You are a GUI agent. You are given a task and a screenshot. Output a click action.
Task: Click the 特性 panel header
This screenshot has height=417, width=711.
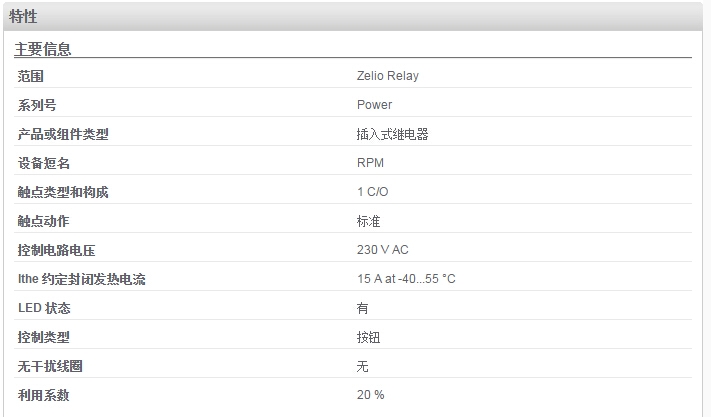pos(353,17)
